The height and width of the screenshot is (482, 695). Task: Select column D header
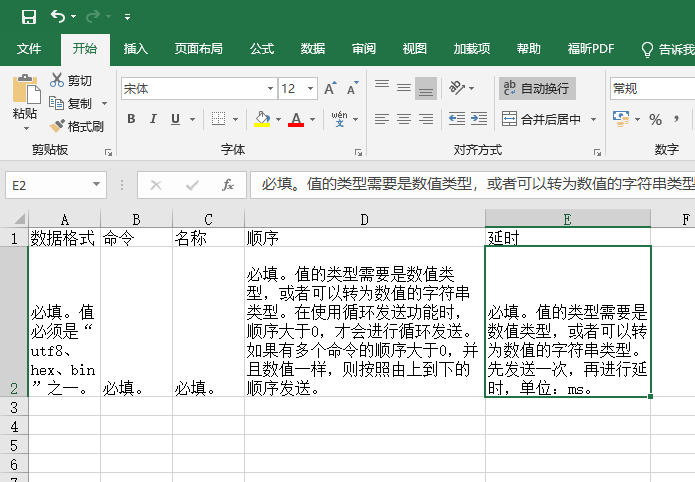pos(364,219)
